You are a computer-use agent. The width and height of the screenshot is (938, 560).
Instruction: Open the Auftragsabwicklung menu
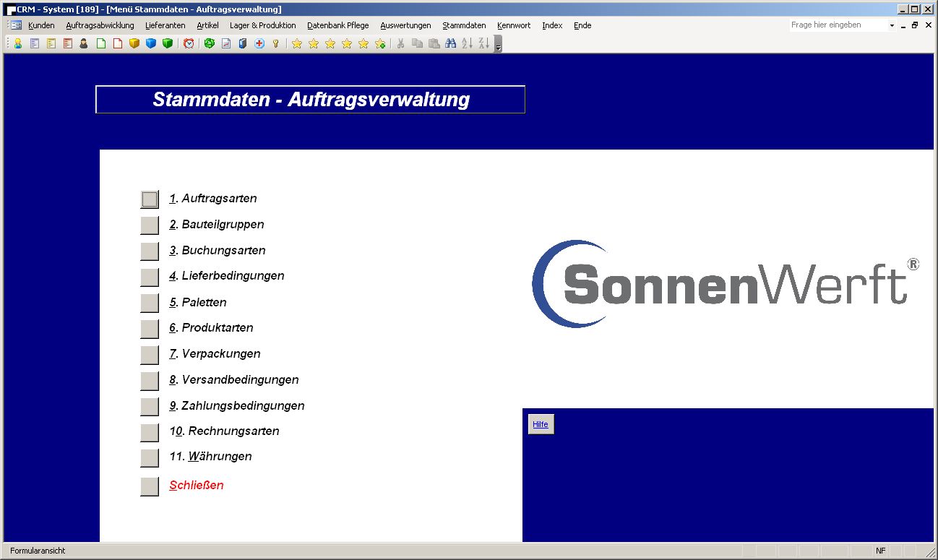pyautogui.click(x=100, y=25)
